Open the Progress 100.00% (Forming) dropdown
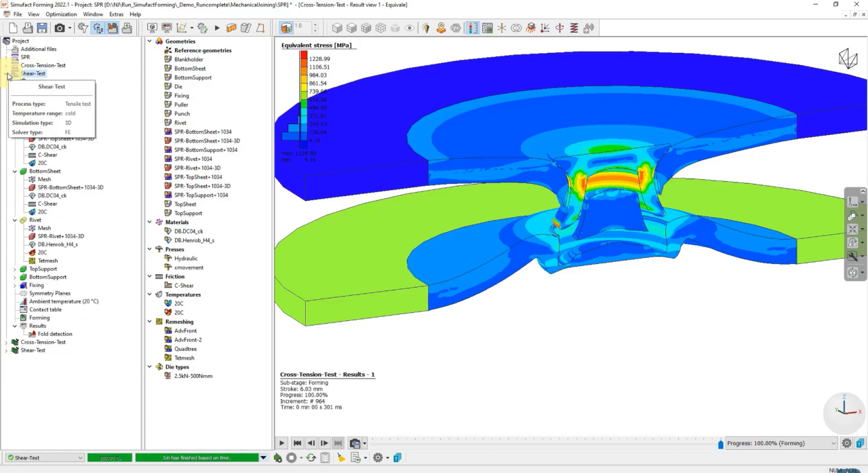 tap(781, 443)
